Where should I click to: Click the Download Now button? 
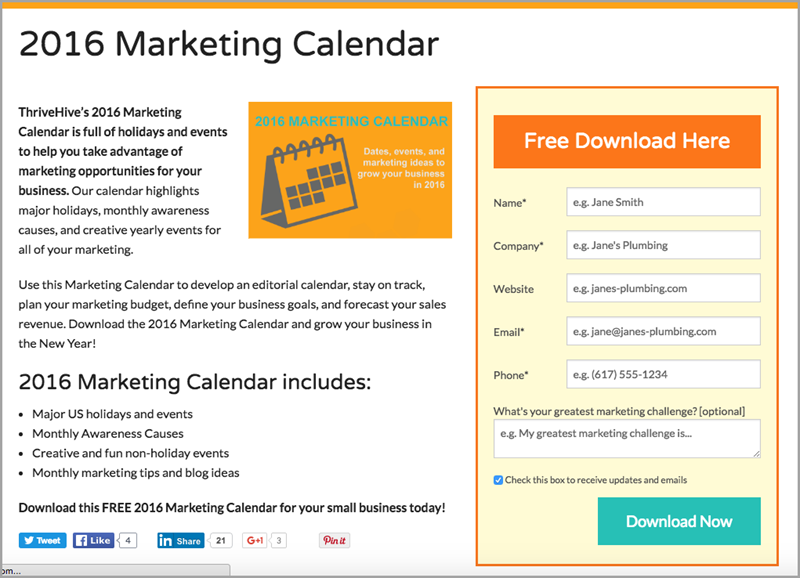click(x=679, y=521)
